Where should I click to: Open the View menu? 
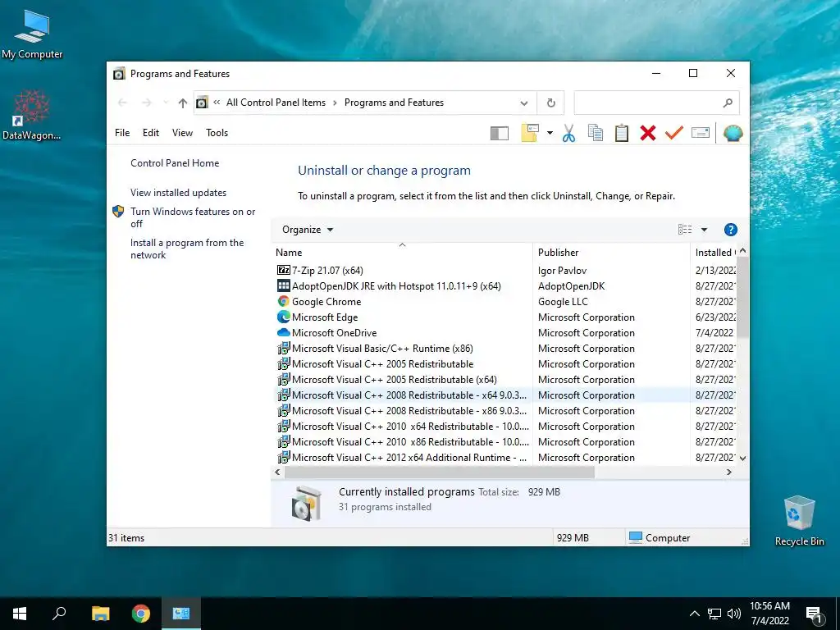point(182,133)
